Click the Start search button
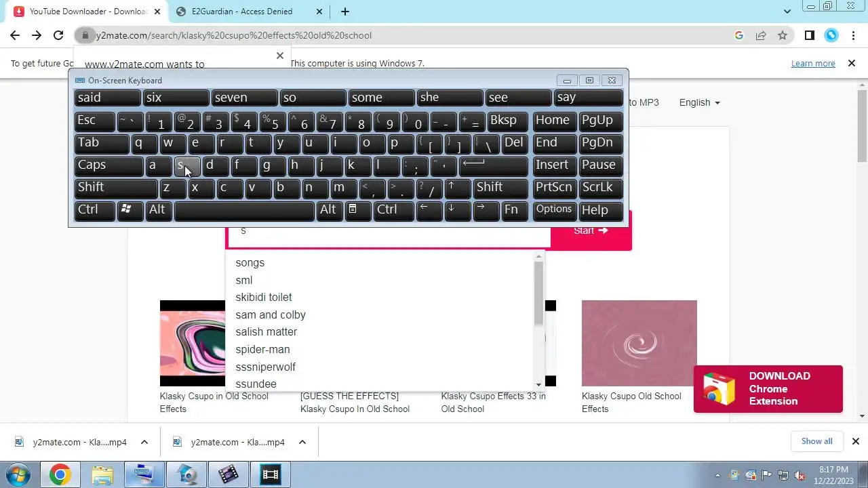This screenshot has width=868, height=488. click(x=591, y=230)
